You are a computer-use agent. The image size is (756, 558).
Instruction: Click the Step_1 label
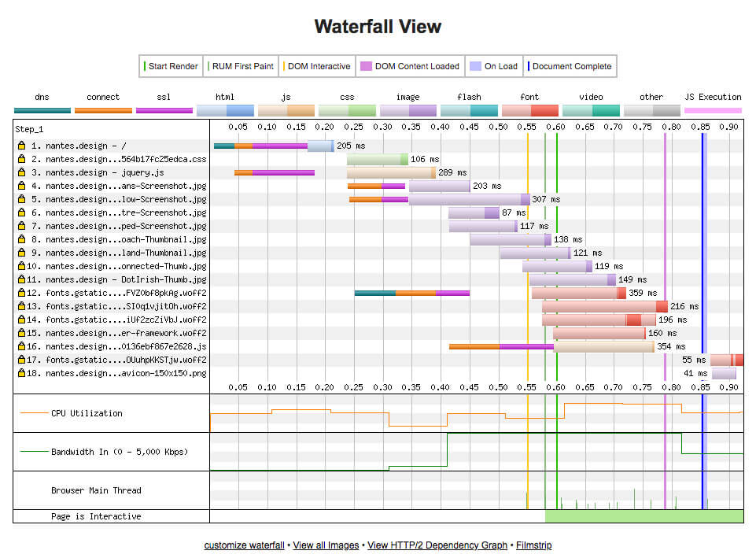pos(29,129)
